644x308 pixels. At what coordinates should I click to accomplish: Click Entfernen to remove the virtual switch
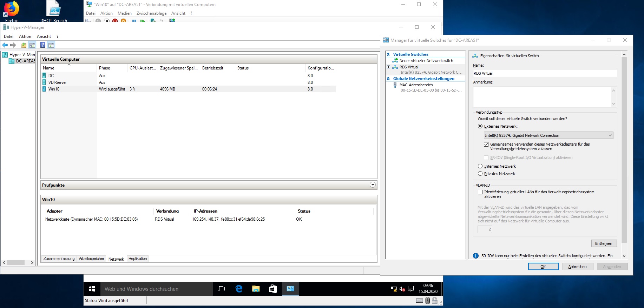tap(604, 243)
